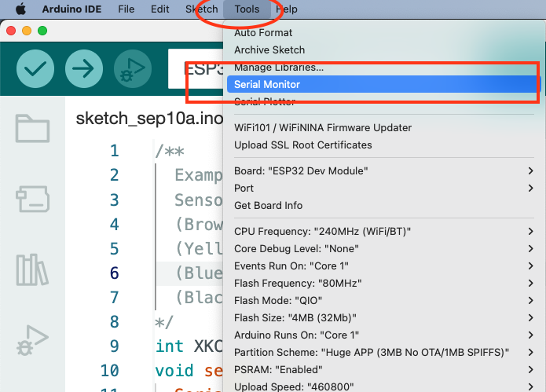Image resolution: width=546 pixels, height=392 pixels.
Task: Close window with red button
Action: (11, 31)
